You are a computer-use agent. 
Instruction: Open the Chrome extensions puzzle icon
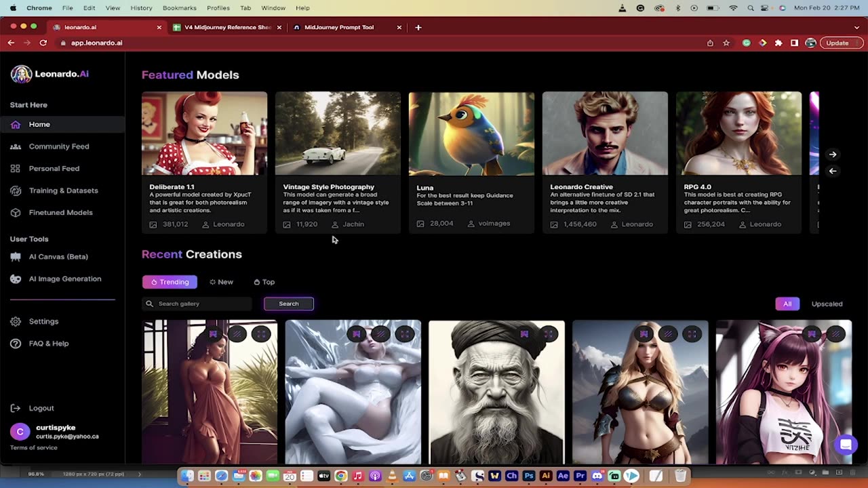(x=778, y=43)
